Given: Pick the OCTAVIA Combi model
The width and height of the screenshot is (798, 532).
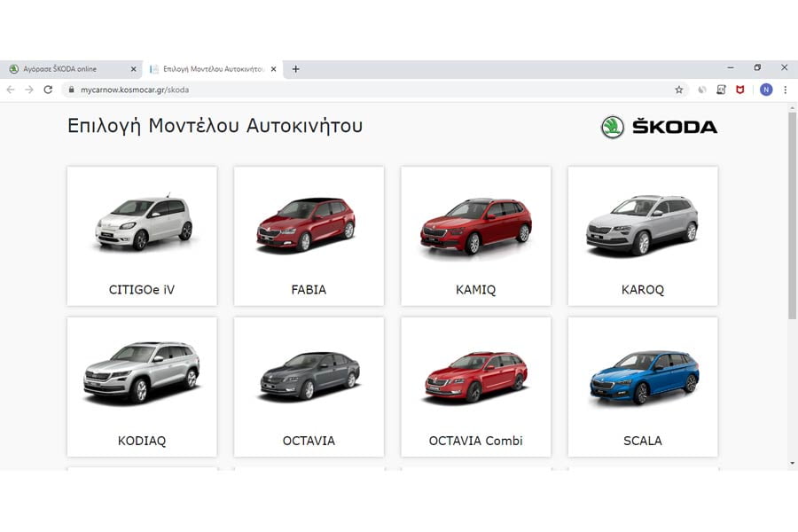Looking at the screenshot, I should point(475,385).
